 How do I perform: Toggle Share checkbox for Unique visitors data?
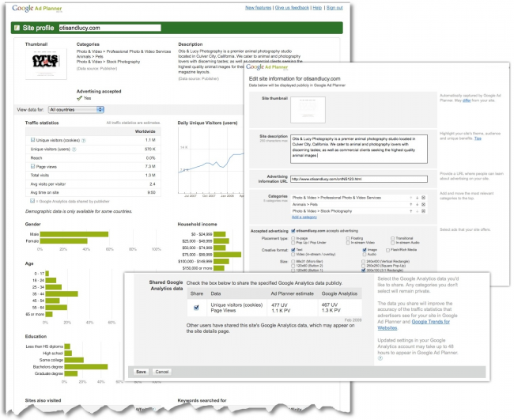(x=196, y=308)
